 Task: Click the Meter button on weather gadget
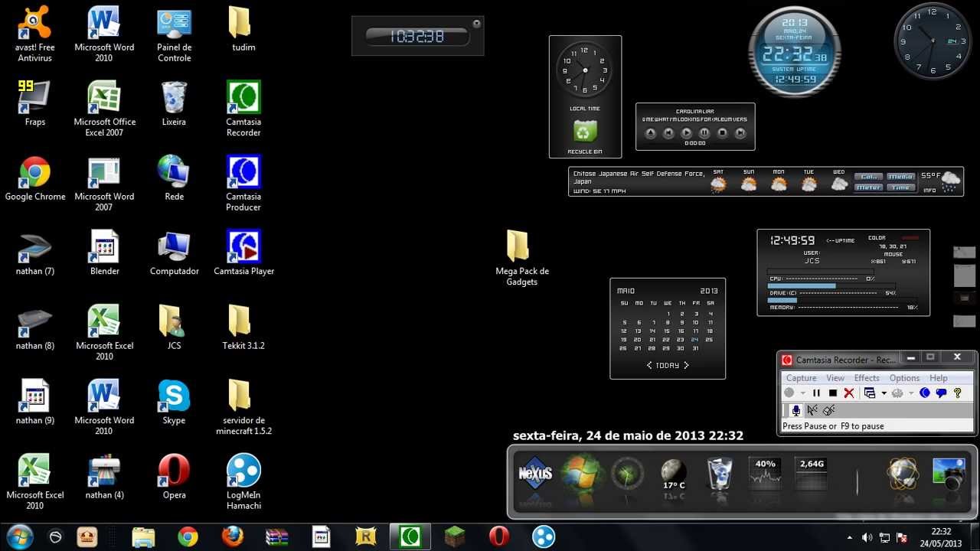click(x=869, y=187)
